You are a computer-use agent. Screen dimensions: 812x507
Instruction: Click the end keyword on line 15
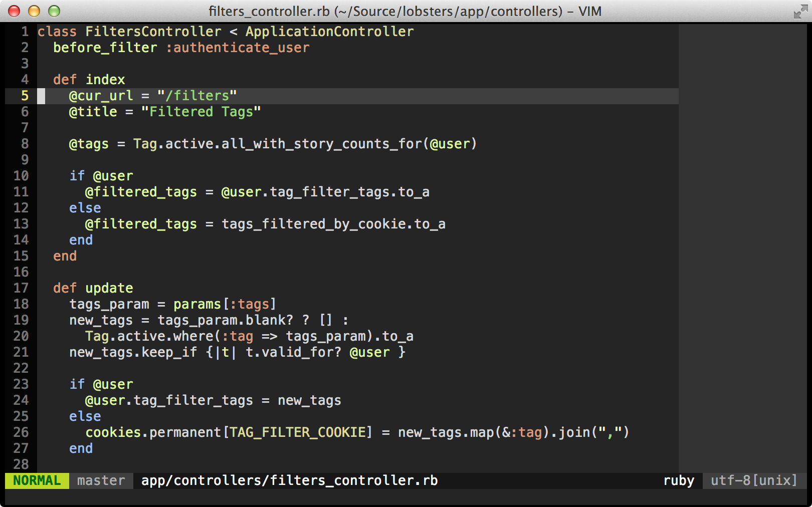tap(65, 256)
